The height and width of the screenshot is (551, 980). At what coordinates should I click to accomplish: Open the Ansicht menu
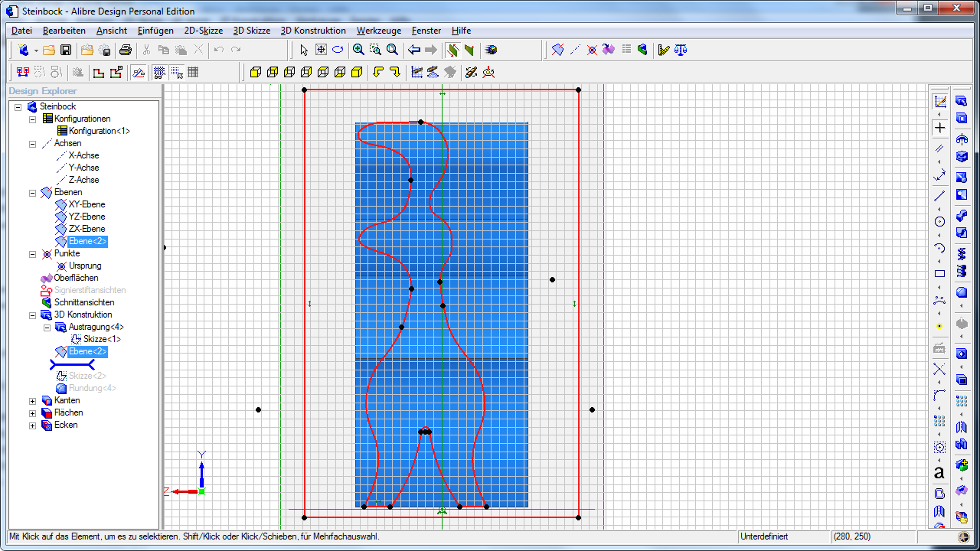tap(112, 31)
